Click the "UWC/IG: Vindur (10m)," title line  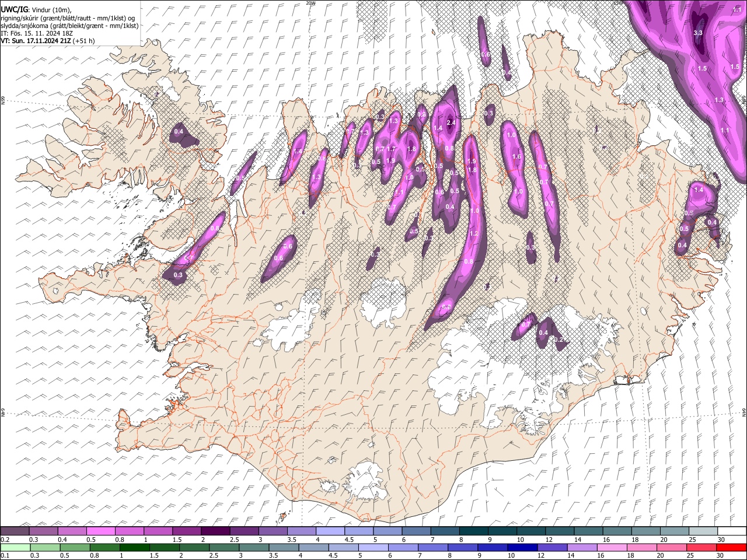coord(37,9)
